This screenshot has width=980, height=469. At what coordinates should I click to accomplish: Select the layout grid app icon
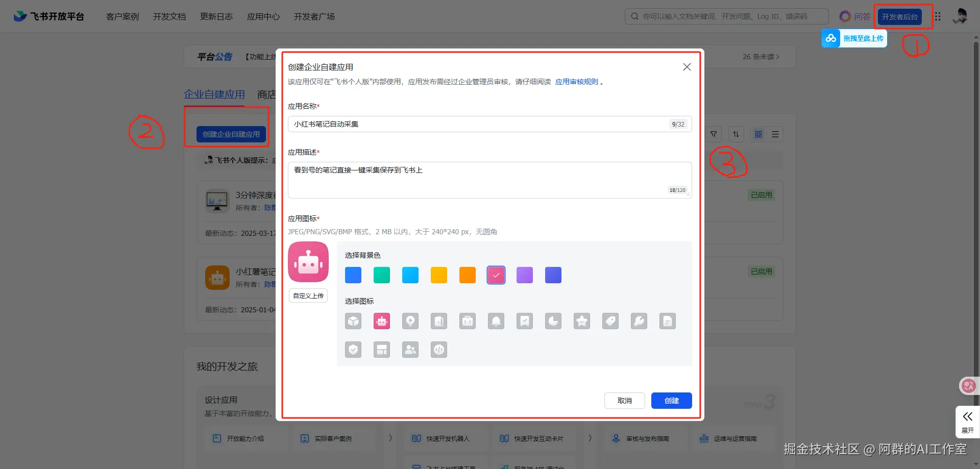pos(382,350)
